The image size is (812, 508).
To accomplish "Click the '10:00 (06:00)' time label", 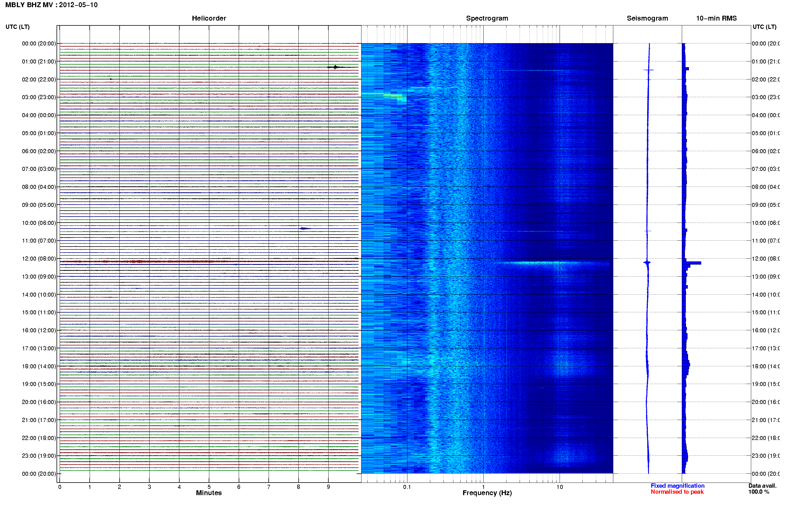I will [39, 223].
